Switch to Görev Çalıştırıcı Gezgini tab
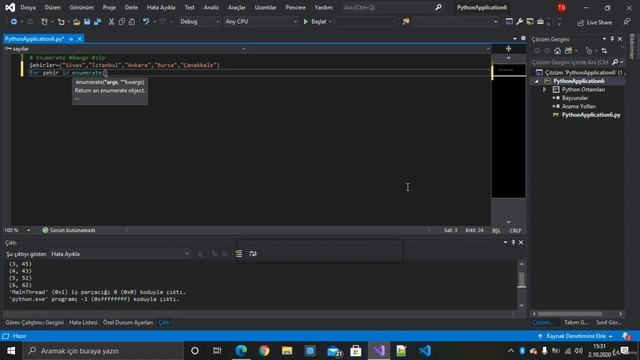 click(x=35, y=322)
